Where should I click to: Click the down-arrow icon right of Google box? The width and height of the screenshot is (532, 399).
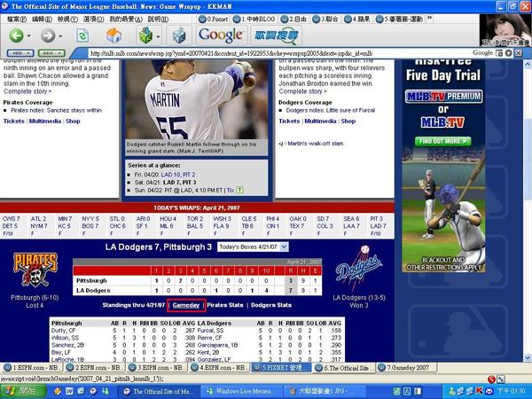tap(508, 53)
